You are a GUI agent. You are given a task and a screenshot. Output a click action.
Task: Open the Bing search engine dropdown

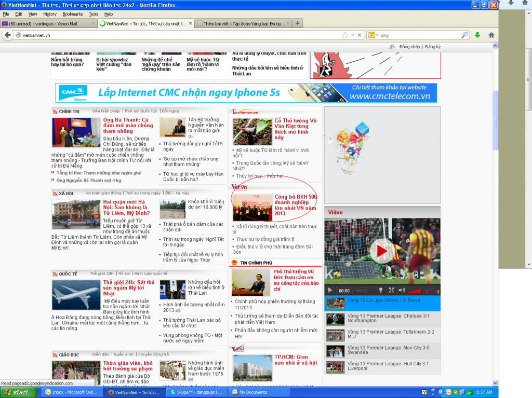[x=373, y=35]
